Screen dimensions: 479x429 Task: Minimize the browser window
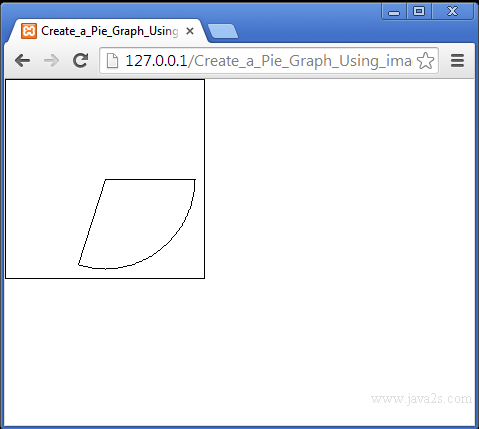(394, 12)
